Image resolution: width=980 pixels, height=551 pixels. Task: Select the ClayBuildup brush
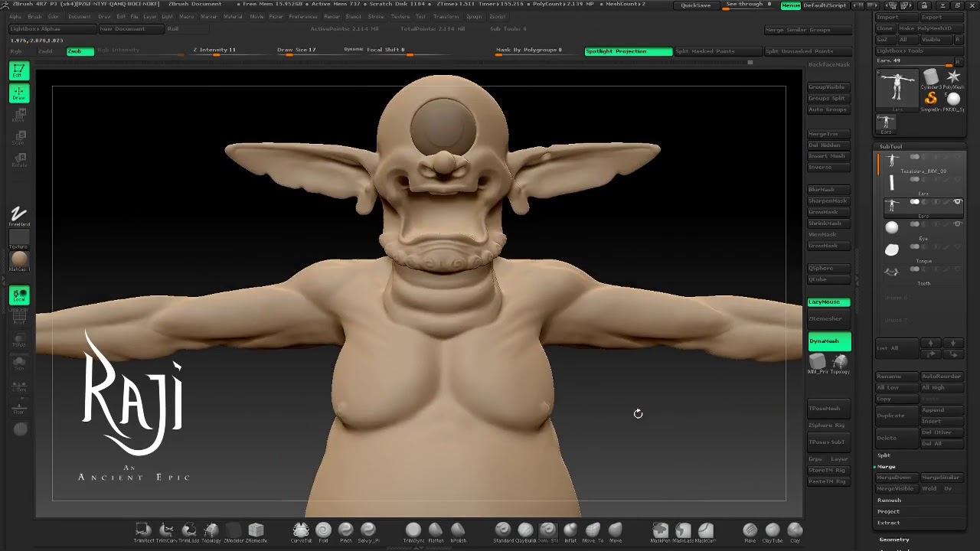pyautogui.click(x=525, y=530)
